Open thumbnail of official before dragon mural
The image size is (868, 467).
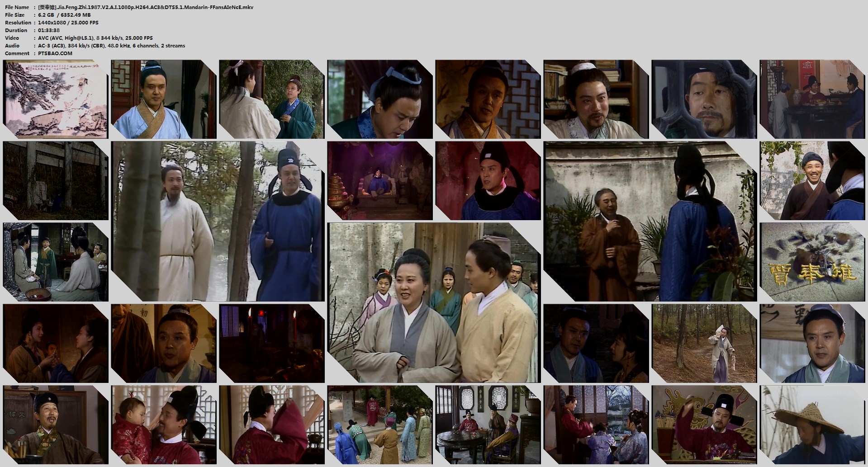(704, 425)
